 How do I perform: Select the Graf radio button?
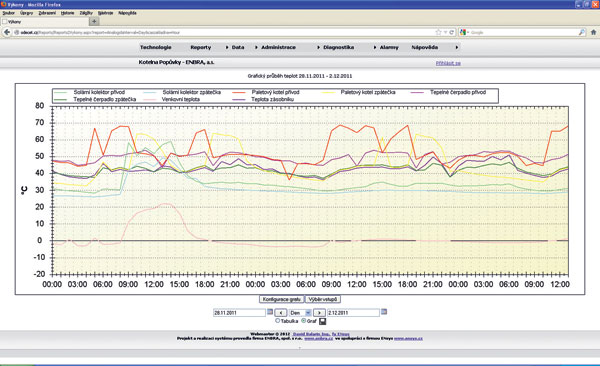[x=303, y=321]
